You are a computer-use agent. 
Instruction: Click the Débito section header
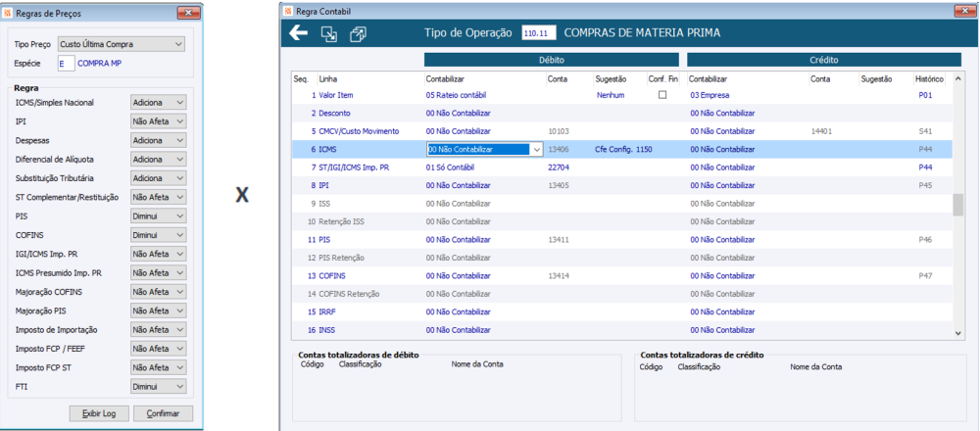pos(551,60)
